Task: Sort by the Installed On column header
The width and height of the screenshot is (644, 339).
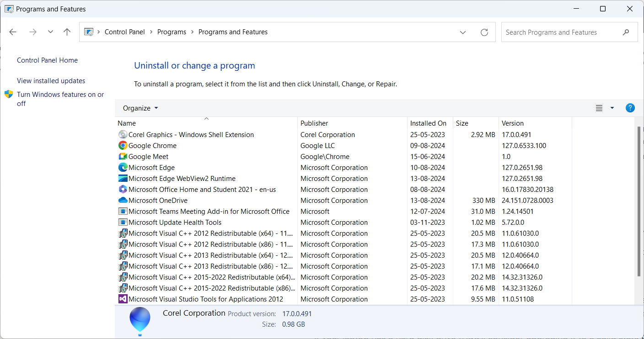Action: (x=430, y=123)
